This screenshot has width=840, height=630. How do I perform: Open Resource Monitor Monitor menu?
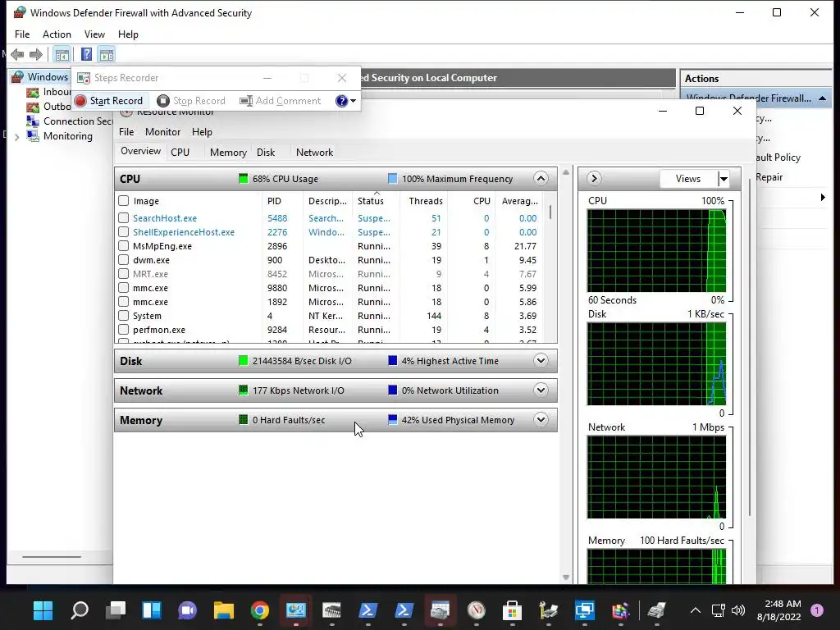point(163,132)
